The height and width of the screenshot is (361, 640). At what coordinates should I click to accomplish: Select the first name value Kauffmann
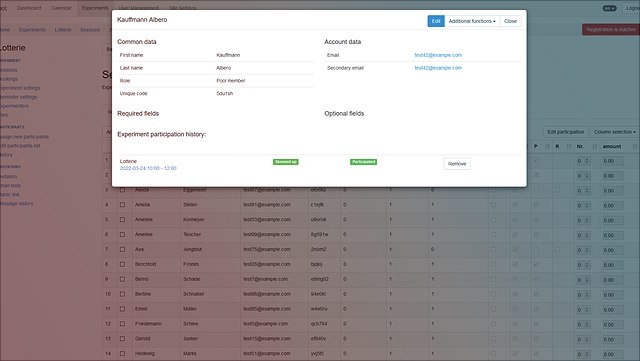point(228,55)
